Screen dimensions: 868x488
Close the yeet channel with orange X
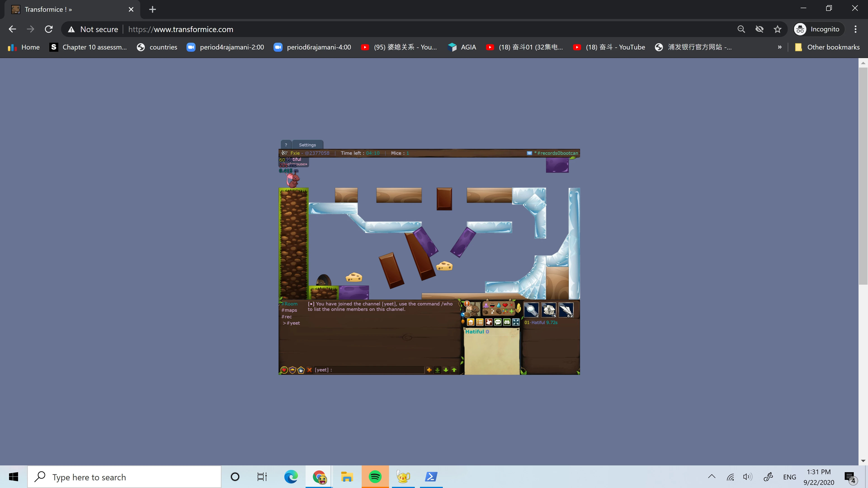[309, 370]
